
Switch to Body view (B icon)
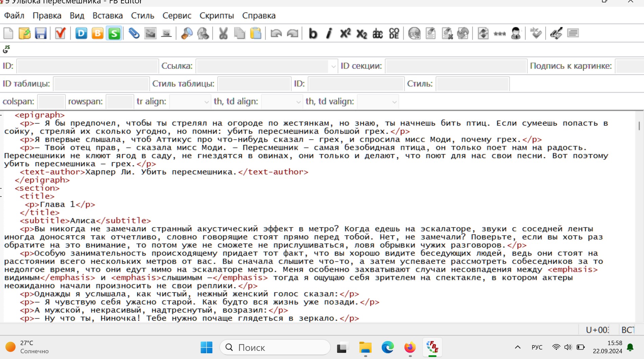click(x=97, y=33)
